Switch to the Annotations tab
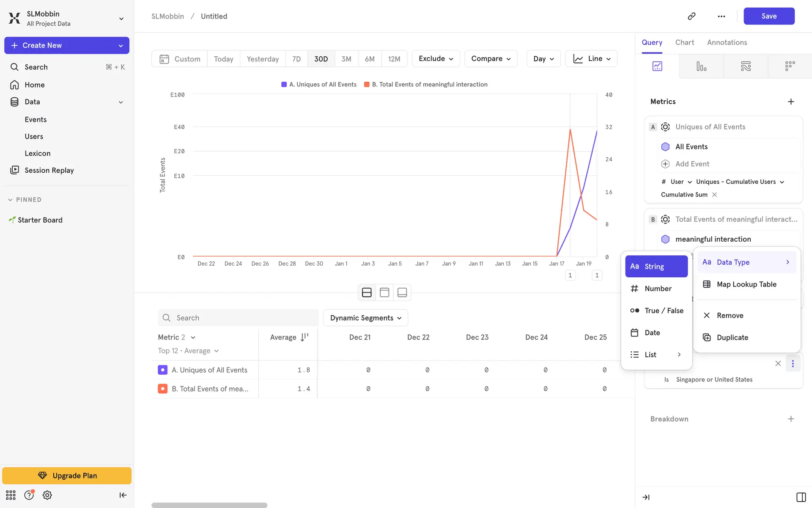Image resolution: width=812 pixels, height=508 pixels. point(727,42)
